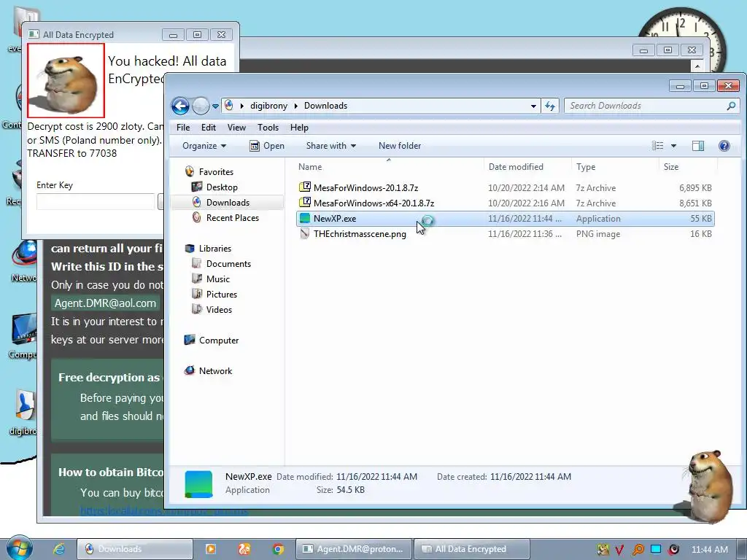Screen dimensions: 747x560
Task: Click the Enter Key input field
Action: pos(96,201)
